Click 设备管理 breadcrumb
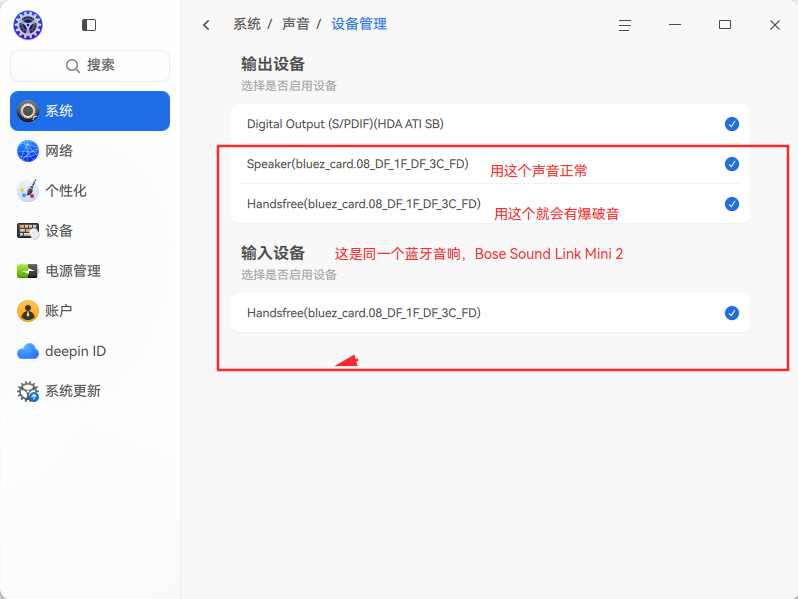 click(359, 24)
